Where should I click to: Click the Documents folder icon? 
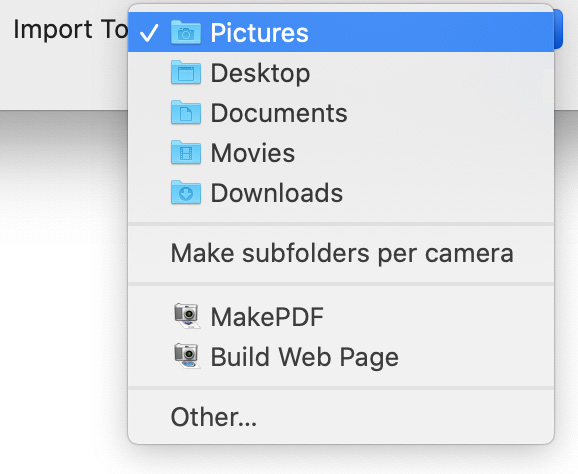click(x=186, y=112)
